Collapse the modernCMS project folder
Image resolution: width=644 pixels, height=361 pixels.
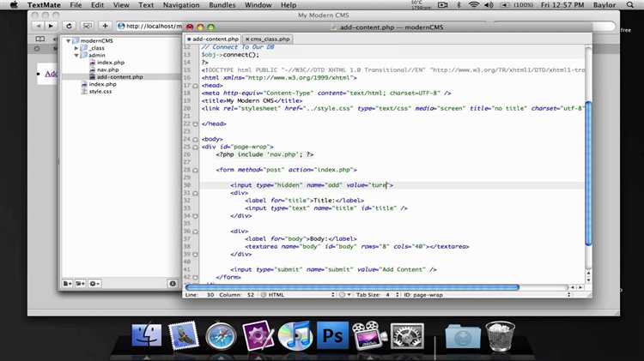coord(68,40)
